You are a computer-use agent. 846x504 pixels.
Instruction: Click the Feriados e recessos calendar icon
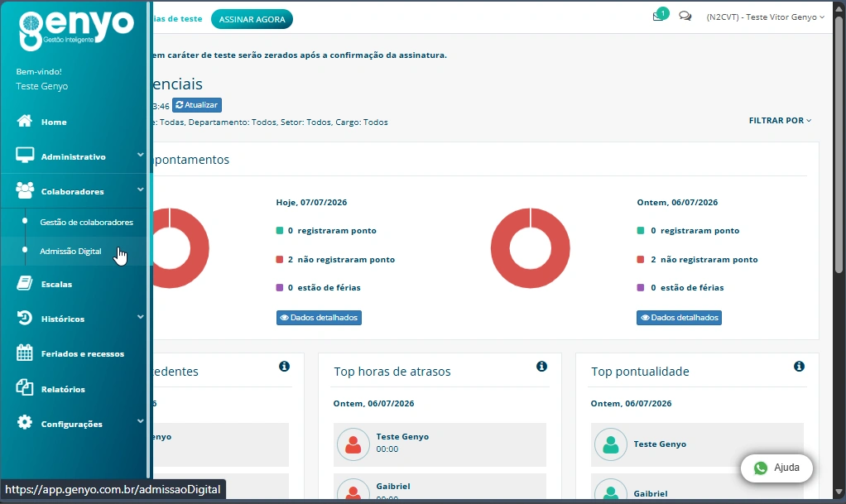coord(24,353)
